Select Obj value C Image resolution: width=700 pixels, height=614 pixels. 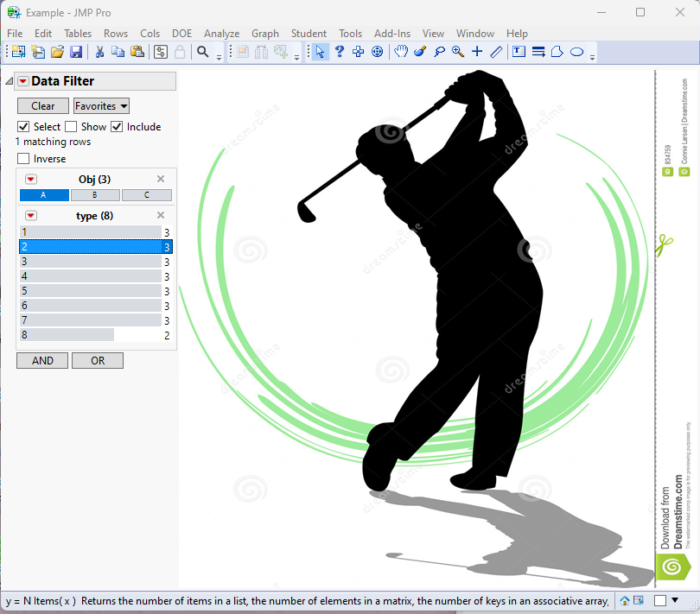146,195
